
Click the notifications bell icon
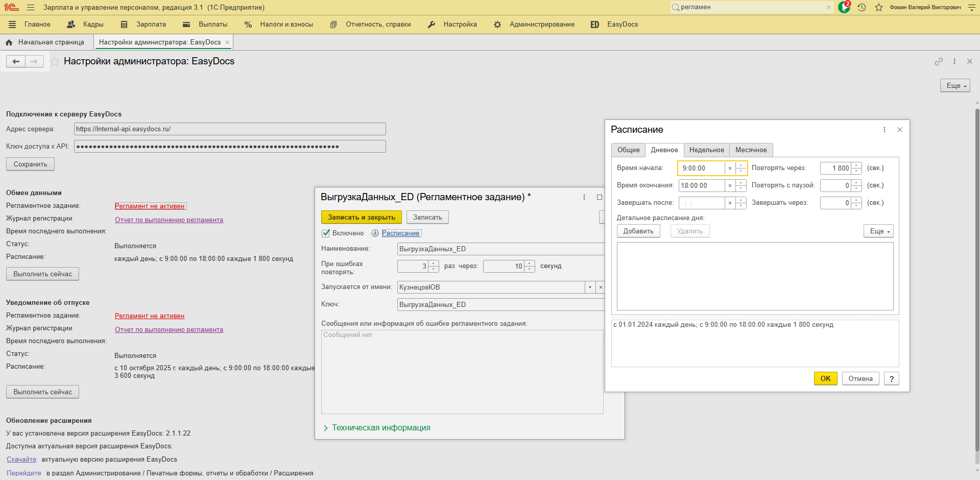(x=844, y=7)
